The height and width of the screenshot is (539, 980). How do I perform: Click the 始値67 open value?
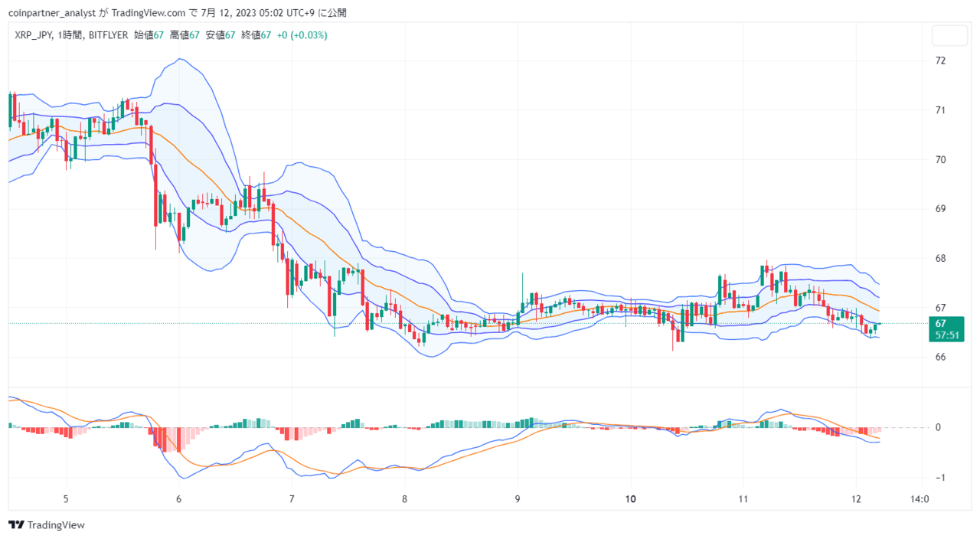(149, 35)
